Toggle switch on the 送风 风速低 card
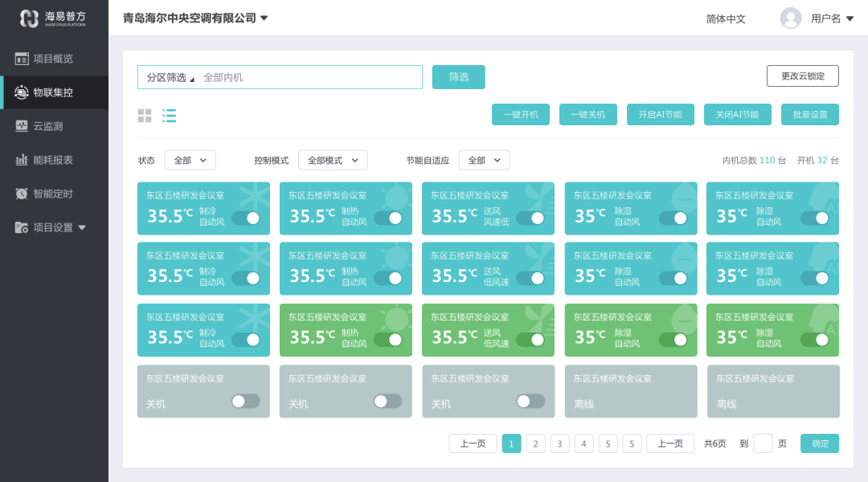 [530, 218]
